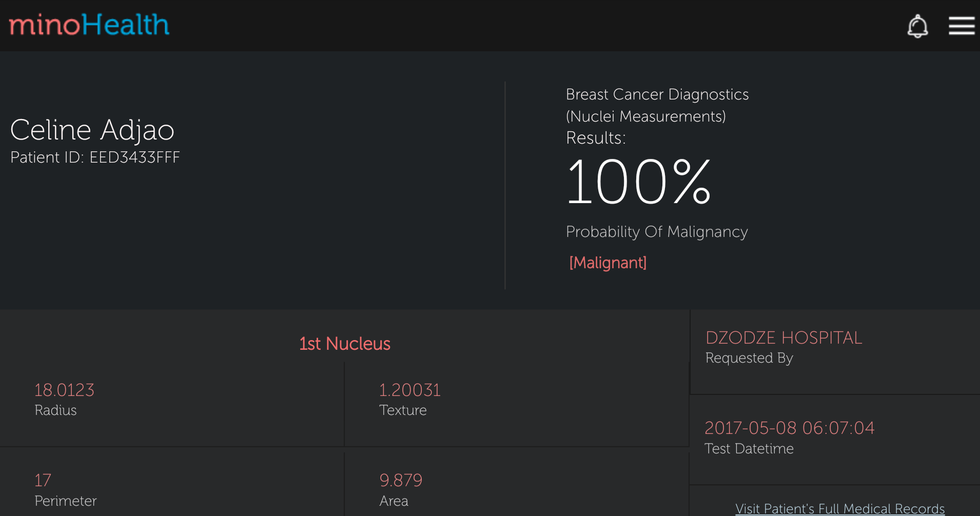Open the hamburger menu

(961, 26)
